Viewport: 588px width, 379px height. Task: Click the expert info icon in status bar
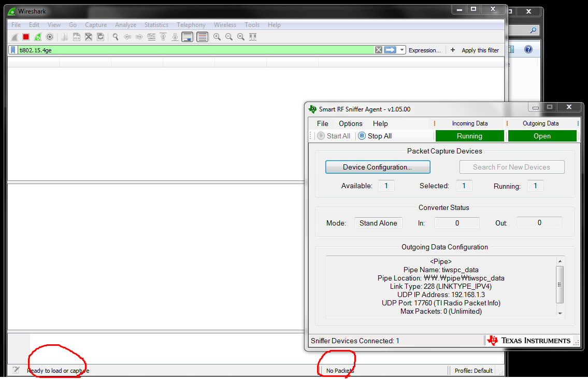[16, 370]
